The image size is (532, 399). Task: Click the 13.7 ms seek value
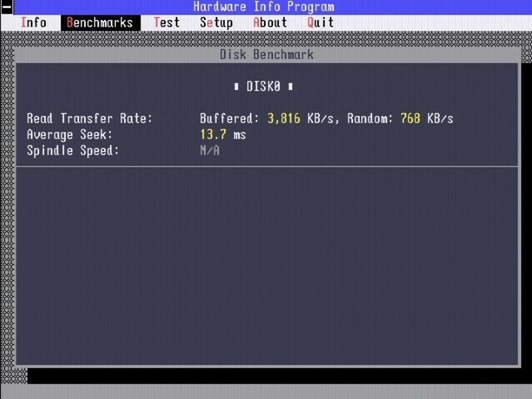223,135
